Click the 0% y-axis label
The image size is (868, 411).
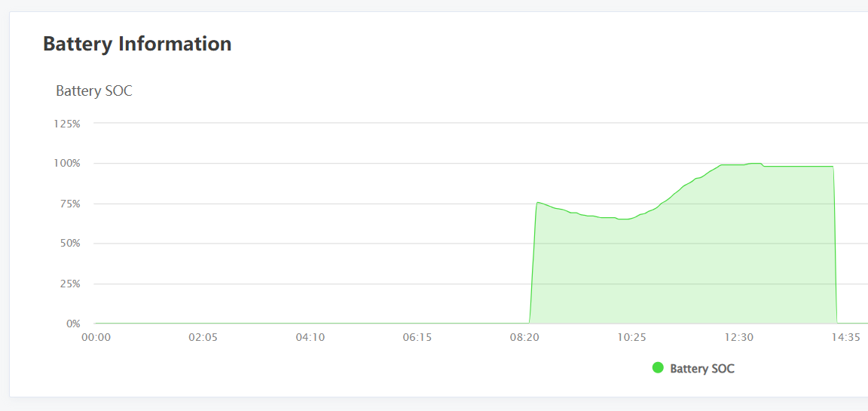coord(73,324)
